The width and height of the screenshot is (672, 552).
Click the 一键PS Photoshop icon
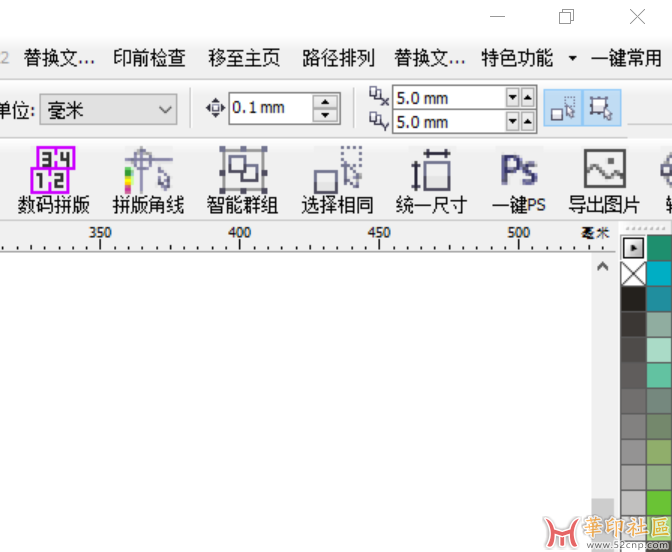coord(519,180)
